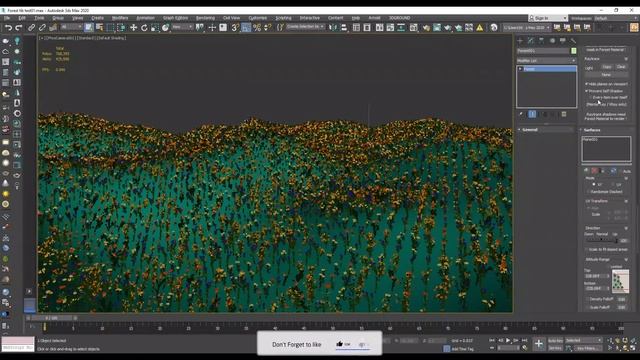Toggle the Every item over itself checkbox
Viewport: 640px width, 360px height.
click(590, 98)
